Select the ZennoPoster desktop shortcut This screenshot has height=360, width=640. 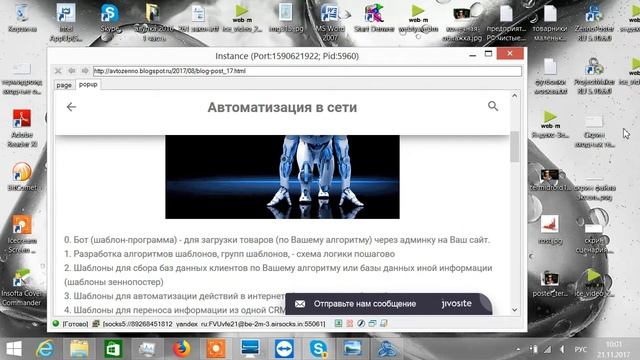[x=594, y=22]
